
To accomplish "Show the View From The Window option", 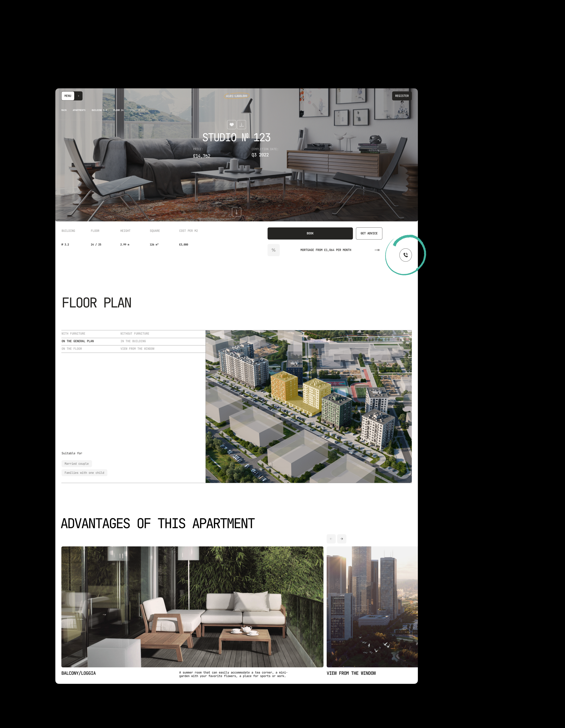I will 137,349.
